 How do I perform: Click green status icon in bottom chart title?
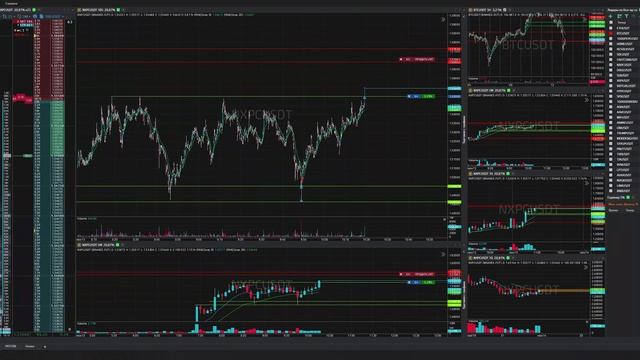pos(118,245)
